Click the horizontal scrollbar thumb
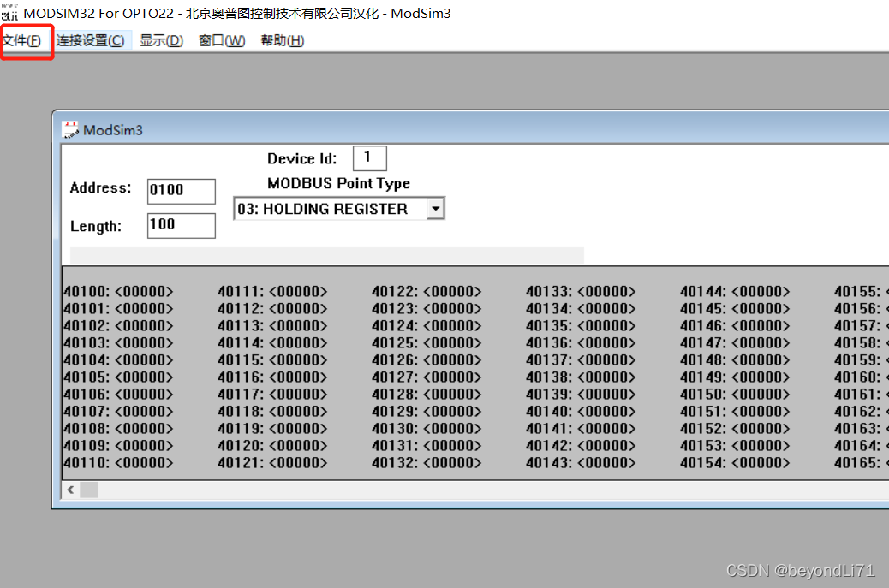 89,490
